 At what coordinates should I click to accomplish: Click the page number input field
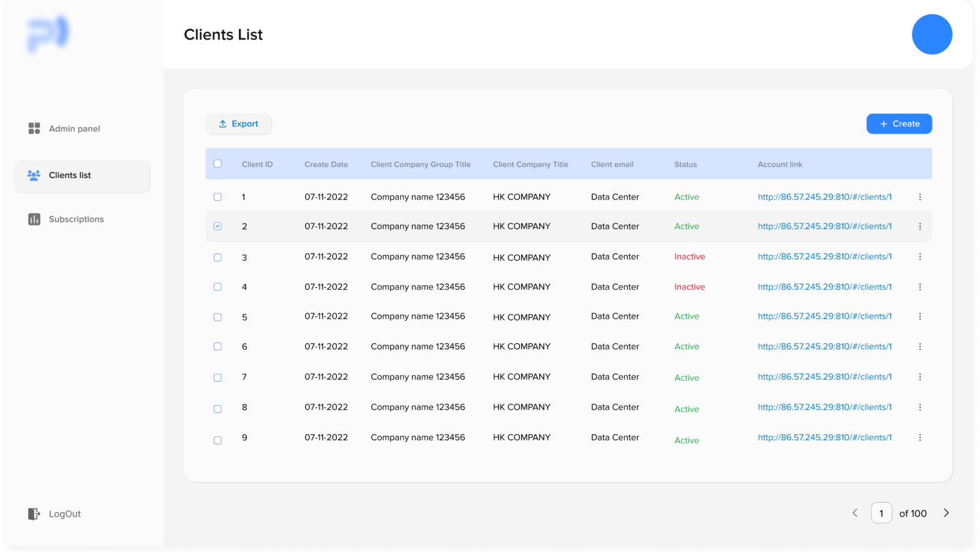(x=881, y=513)
